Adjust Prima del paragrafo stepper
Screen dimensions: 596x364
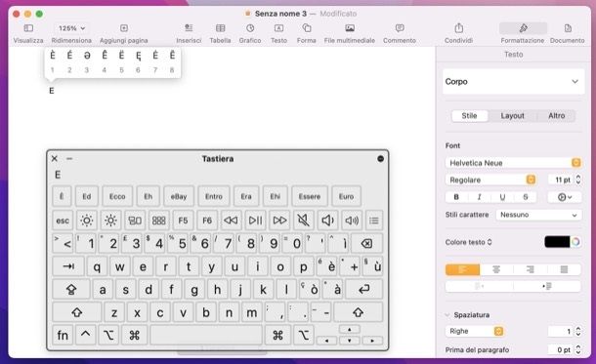point(578,349)
